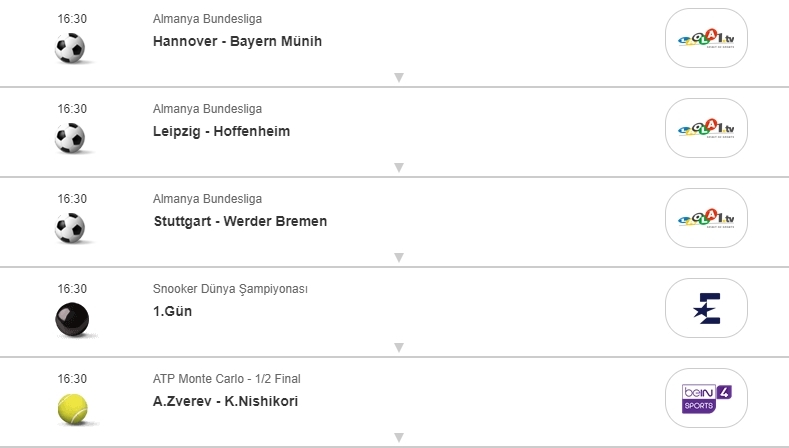Open the A.Zverev - K.Nishikori match link
789x448 pixels.
(x=225, y=401)
